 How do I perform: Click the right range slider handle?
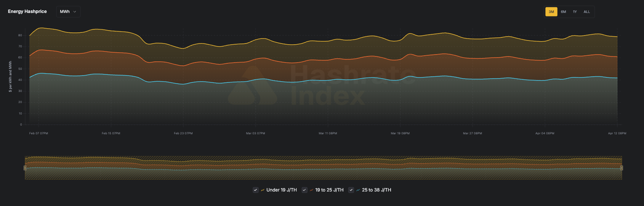tap(622, 168)
